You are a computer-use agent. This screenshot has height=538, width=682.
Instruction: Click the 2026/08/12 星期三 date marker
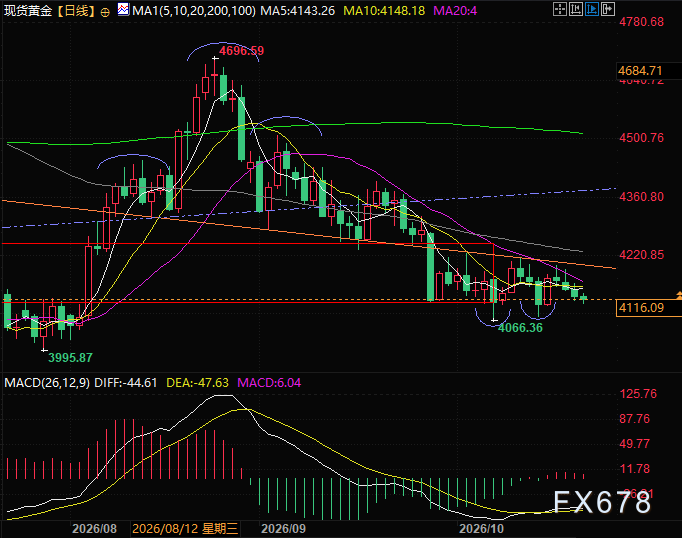tap(185, 529)
